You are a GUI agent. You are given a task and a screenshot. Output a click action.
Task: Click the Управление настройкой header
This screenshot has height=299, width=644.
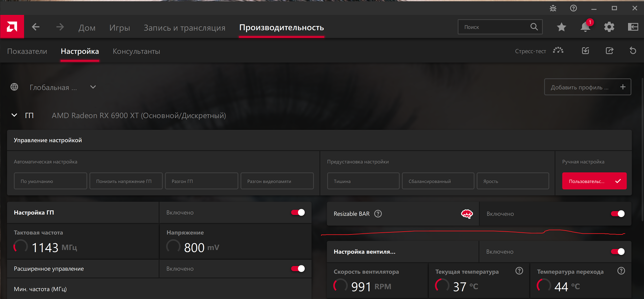48,140
